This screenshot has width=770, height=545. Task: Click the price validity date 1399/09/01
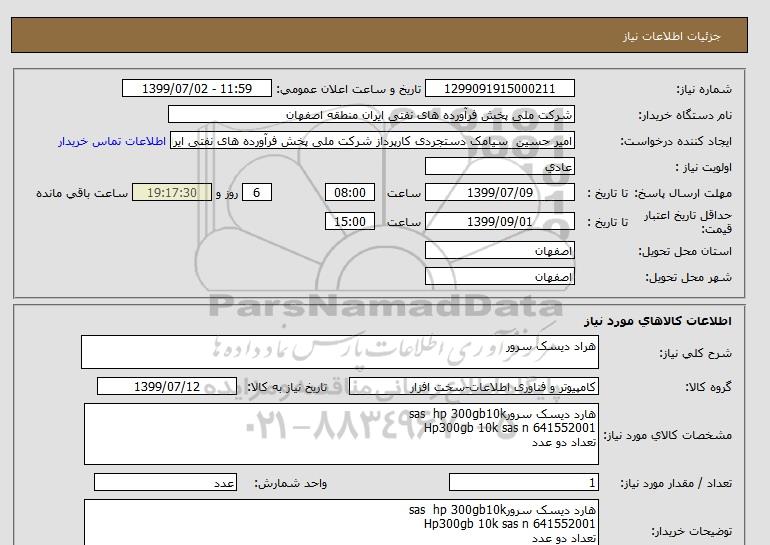point(499,221)
